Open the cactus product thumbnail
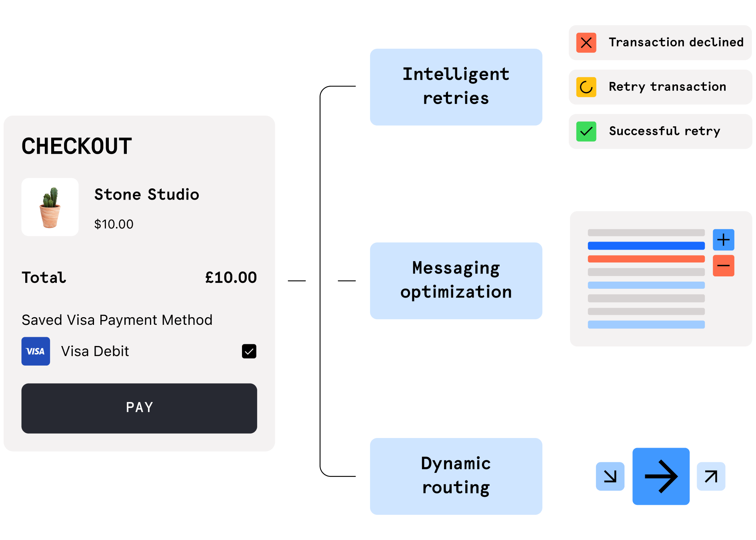The width and height of the screenshot is (756, 540). coord(50,207)
